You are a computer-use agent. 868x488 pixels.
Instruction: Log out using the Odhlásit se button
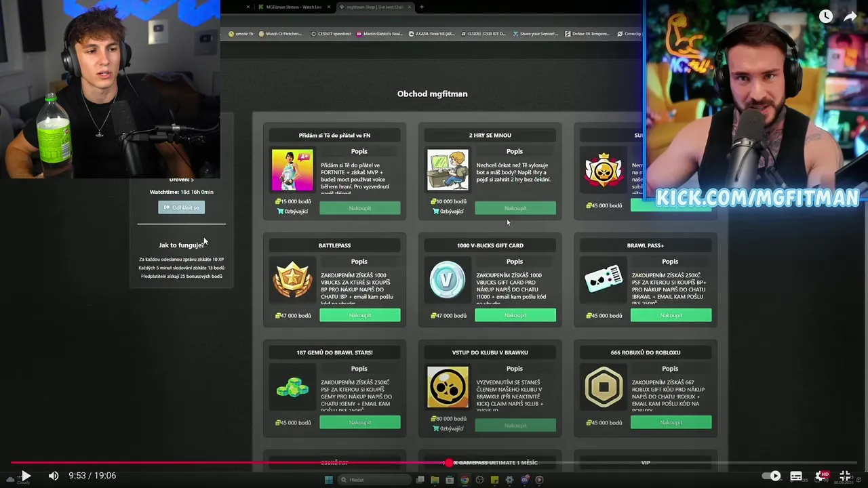point(181,207)
